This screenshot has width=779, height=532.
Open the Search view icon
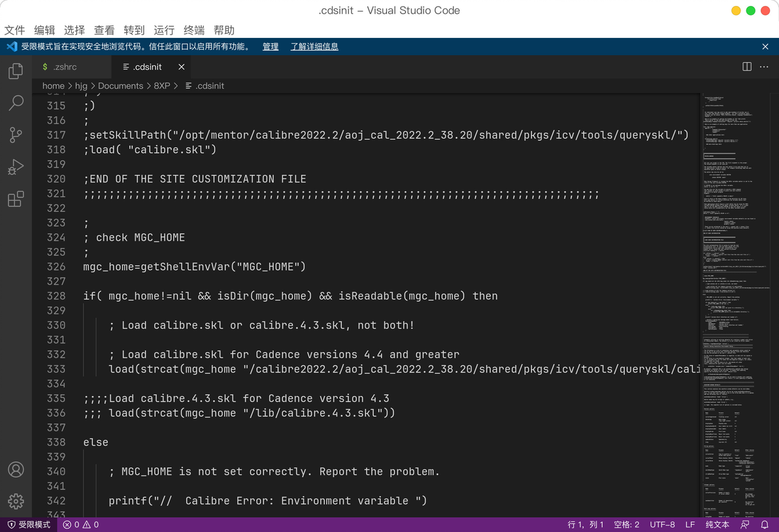(x=16, y=103)
